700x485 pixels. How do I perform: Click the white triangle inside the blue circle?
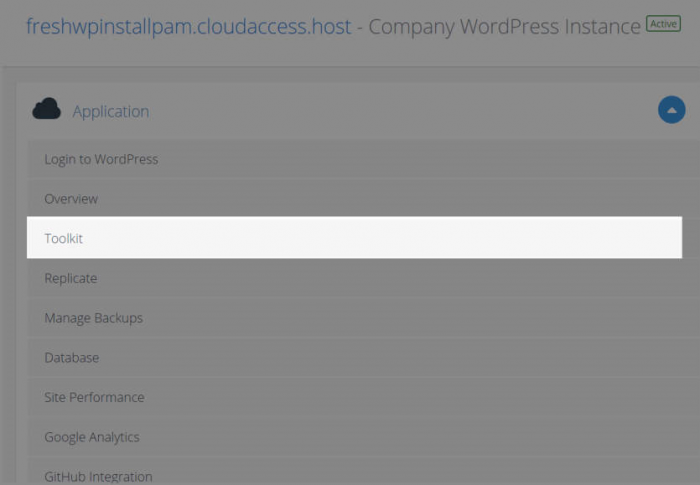671,110
